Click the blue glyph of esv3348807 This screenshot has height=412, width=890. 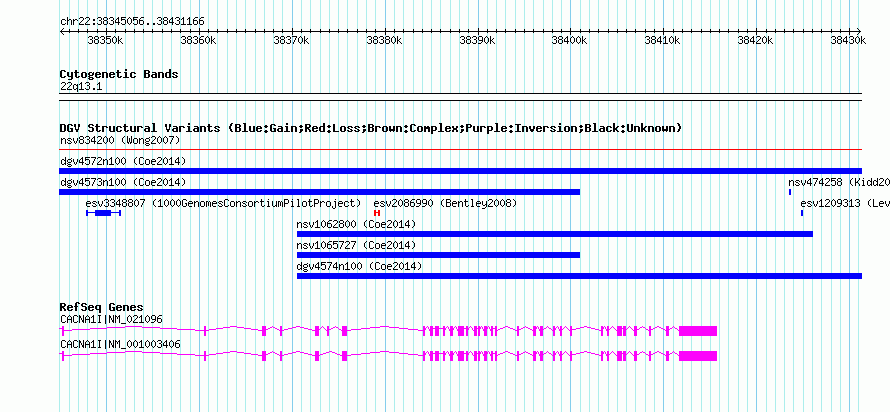pos(103,213)
